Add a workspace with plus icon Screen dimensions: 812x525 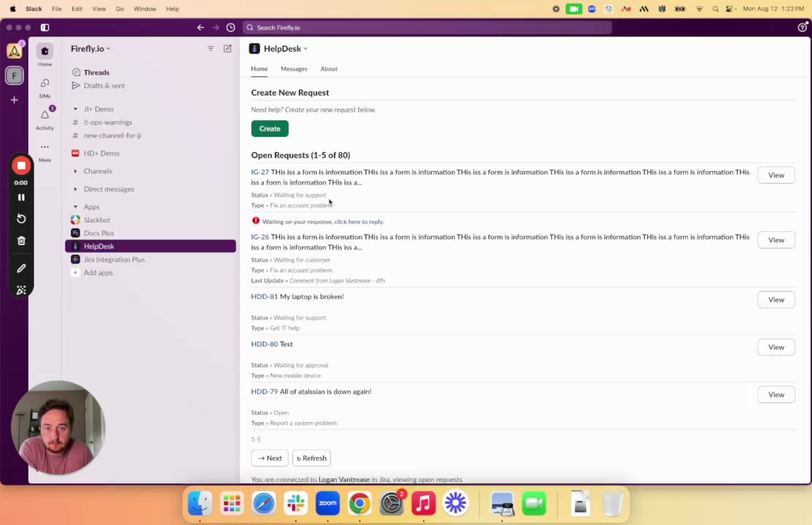point(14,100)
